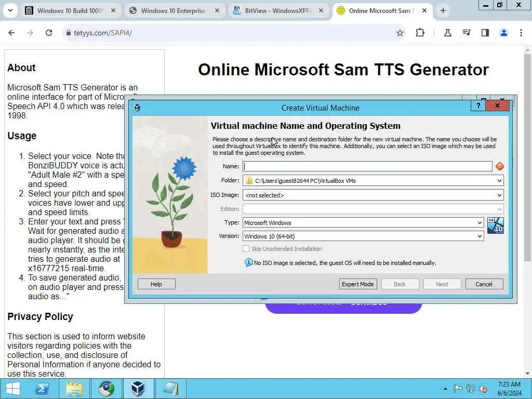The width and height of the screenshot is (532, 399).
Task: Show hidden tray icons arrow
Action: pos(445,389)
